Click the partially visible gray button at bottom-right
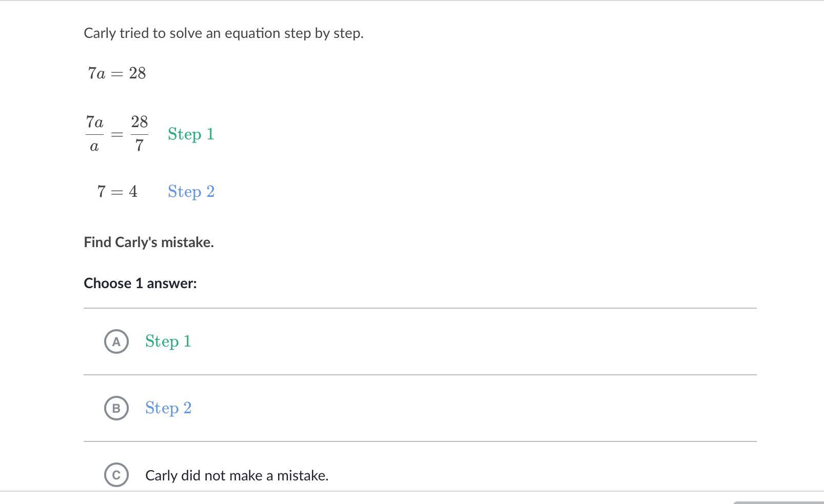 tap(778, 502)
